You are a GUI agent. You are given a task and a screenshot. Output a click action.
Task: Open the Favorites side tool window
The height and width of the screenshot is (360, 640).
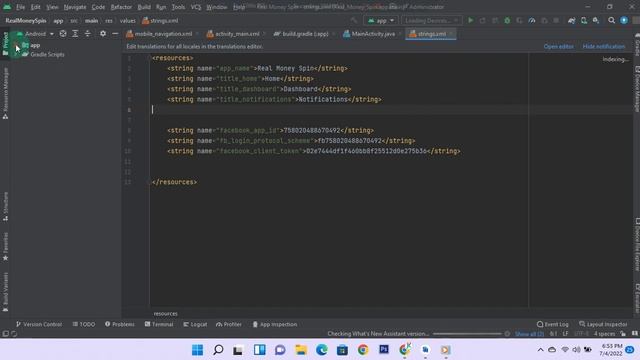click(5, 247)
